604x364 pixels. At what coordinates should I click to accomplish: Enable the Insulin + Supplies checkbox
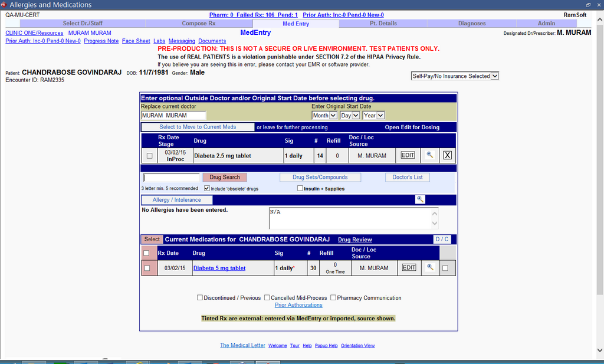pos(300,188)
